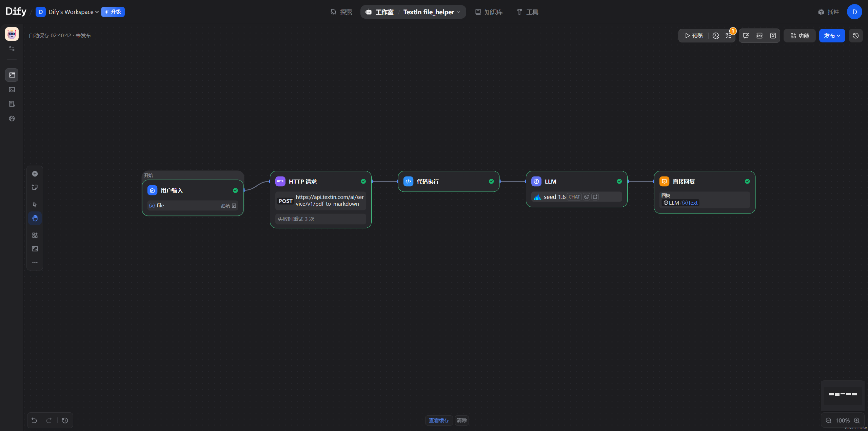Click the 查看缓存 link
868x431 pixels.
click(439, 420)
